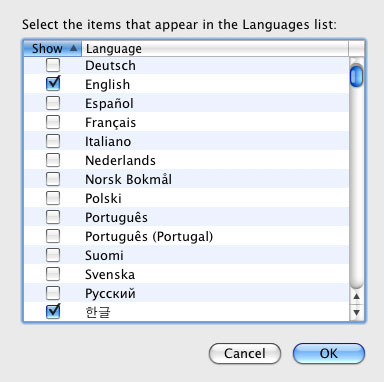
Task: Sort by the Show column header
Action: (x=53, y=49)
